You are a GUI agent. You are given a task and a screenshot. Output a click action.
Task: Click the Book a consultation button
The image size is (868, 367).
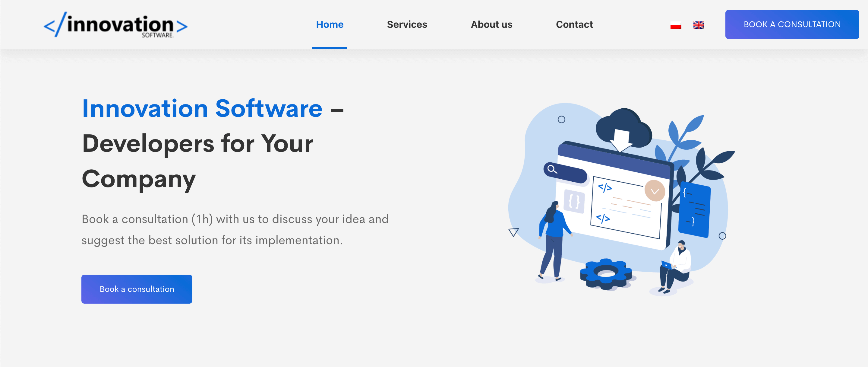pyautogui.click(x=137, y=289)
